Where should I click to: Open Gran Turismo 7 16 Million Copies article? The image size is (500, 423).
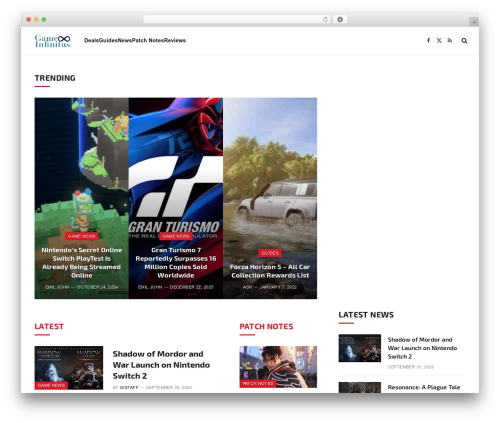176,263
